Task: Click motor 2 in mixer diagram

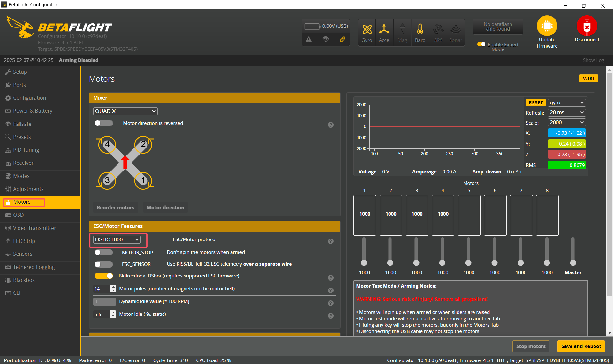Action: [x=143, y=145]
